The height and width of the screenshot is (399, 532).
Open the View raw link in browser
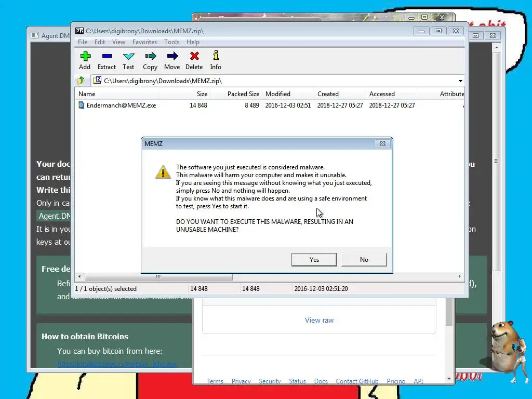pos(320,320)
